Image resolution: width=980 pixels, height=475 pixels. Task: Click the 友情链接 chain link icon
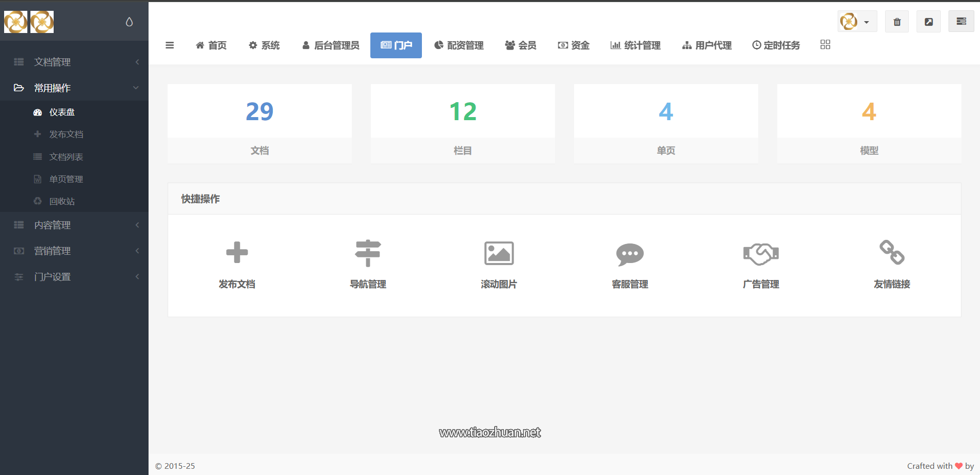point(892,253)
